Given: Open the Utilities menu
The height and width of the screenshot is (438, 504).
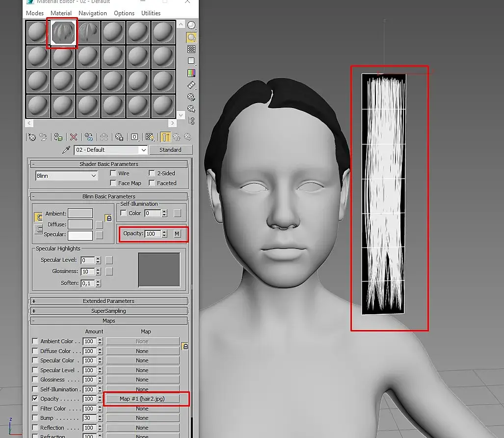Looking at the screenshot, I should click(151, 13).
